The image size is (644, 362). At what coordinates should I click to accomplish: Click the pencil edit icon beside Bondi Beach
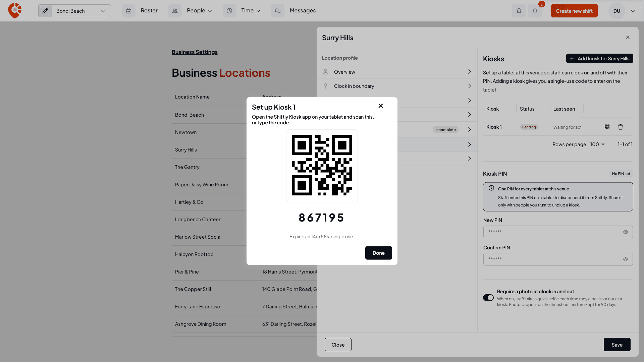[x=45, y=11]
